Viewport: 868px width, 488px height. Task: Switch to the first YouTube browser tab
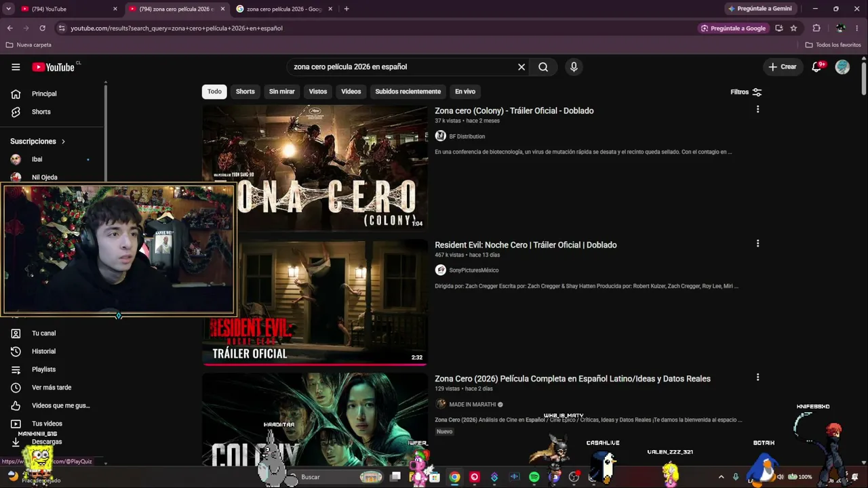pyautogui.click(x=68, y=9)
